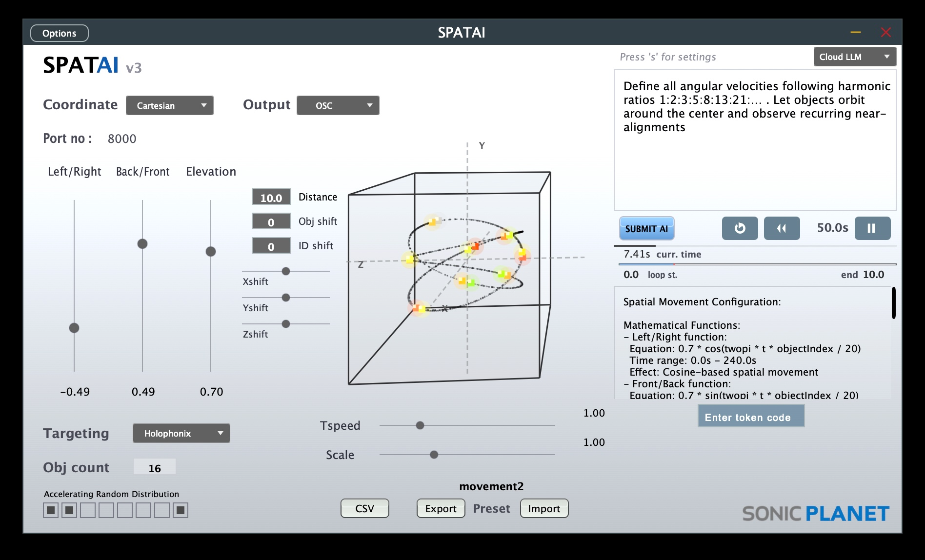Click the Tspeed slider handle
The width and height of the screenshot is (925, 560).
[x=420, y=425]
